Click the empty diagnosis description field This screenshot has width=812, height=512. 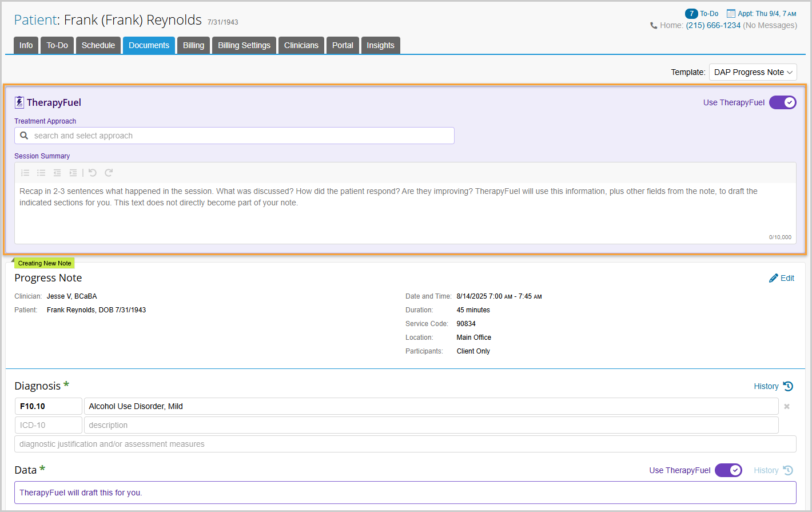point(431,425)
